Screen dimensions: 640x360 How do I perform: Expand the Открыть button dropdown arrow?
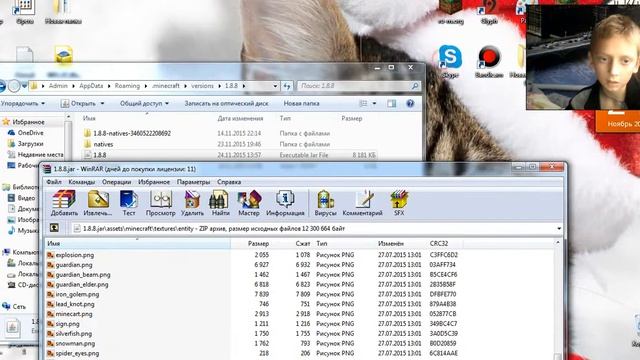(102, 104)
